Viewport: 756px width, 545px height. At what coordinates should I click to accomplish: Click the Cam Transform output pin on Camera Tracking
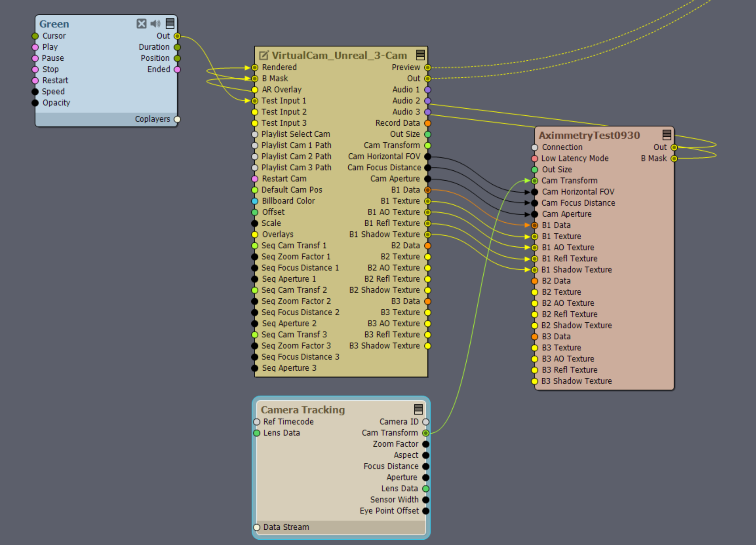tap(426, 433)
